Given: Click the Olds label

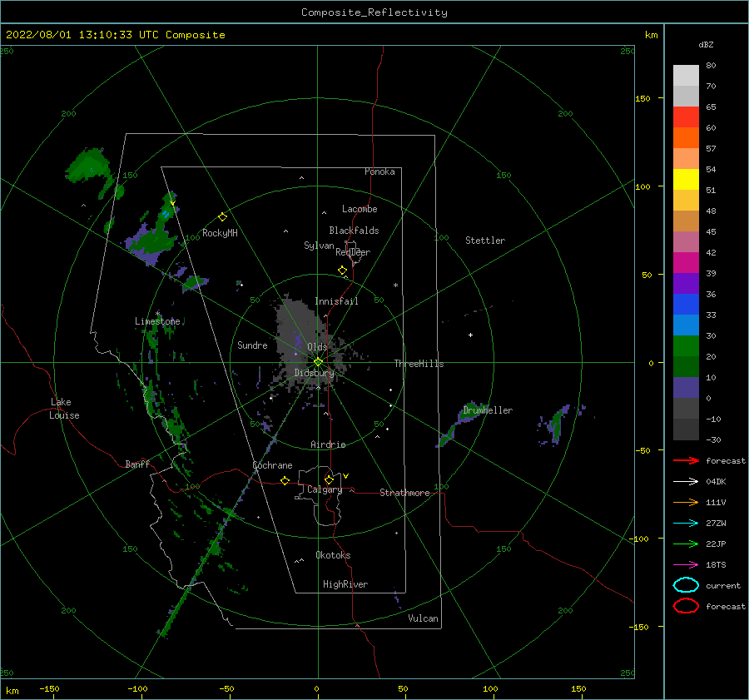Looking at the screenshot, I should click(317, 347).
